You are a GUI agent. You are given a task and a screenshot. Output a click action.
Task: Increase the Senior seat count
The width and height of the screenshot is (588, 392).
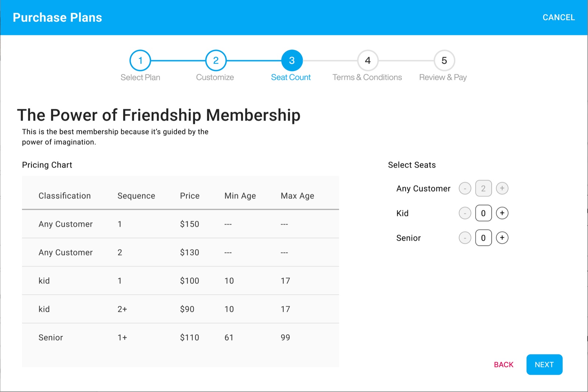click(502, 238)
